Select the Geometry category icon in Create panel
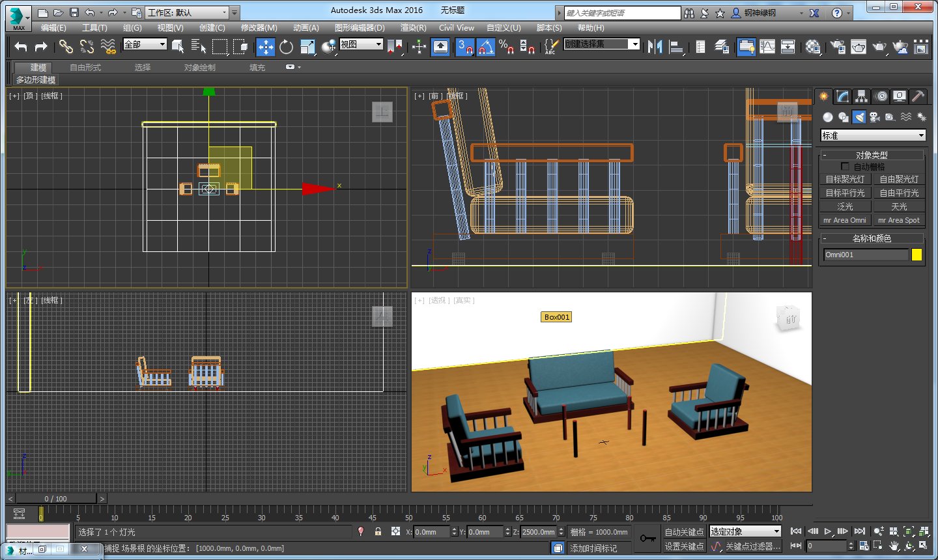The image size is (938, 560). coord(828,117)
